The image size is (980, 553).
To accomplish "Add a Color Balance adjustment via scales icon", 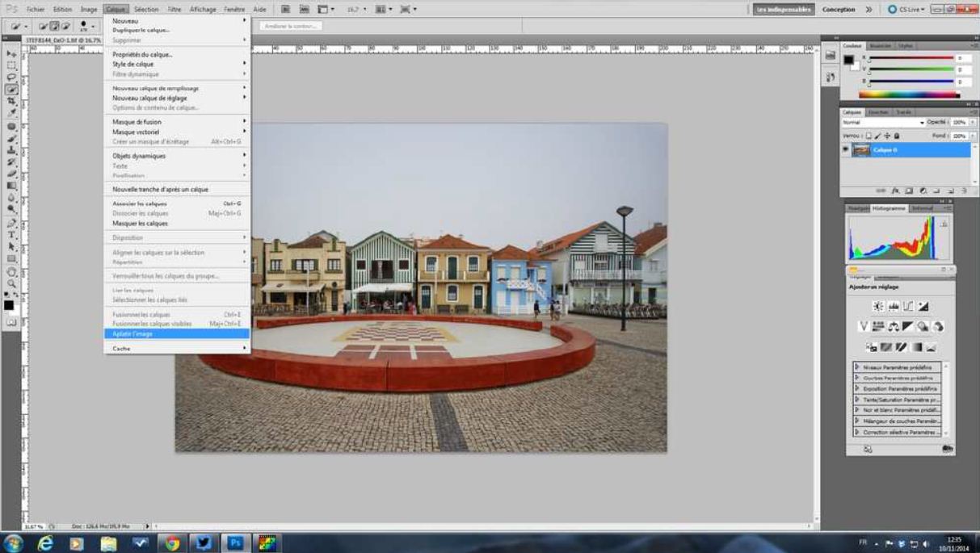I will click(894, 327).
